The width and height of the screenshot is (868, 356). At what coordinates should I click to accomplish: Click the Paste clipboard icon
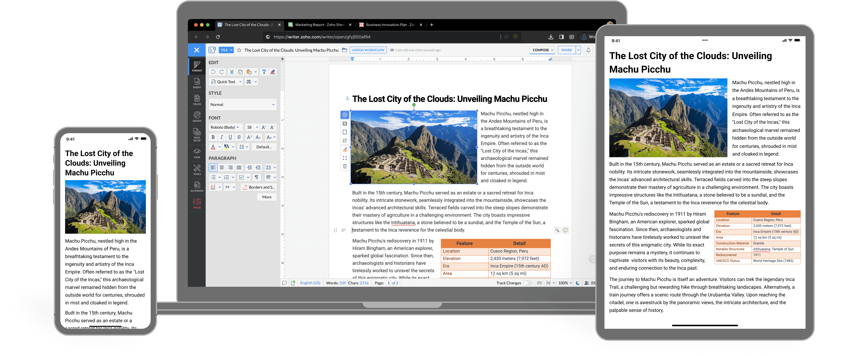pos(249,72)
